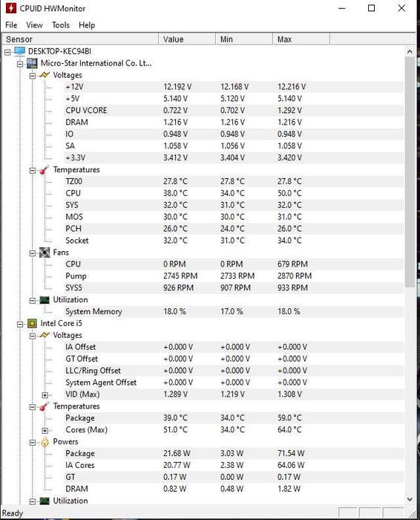This screenshot has height=520, width=420.
Task: Collapse the motherboard Voltages group
Action: tap(33, 76)
